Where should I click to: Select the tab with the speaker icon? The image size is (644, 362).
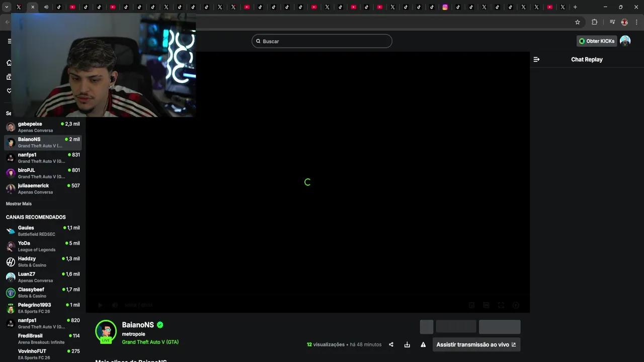tap(46, 7)
